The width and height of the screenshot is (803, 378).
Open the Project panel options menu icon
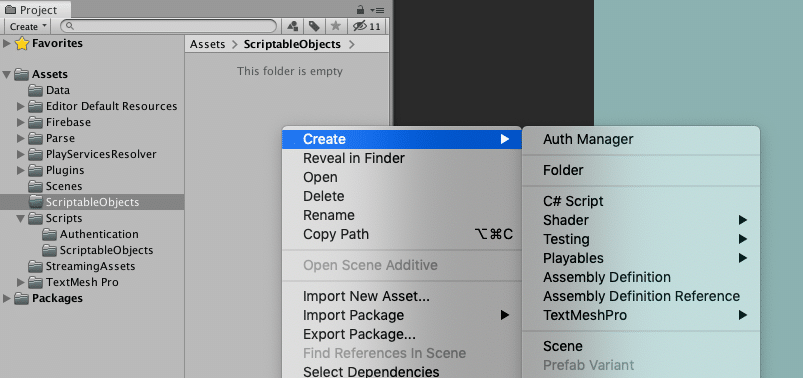point(378,10)
